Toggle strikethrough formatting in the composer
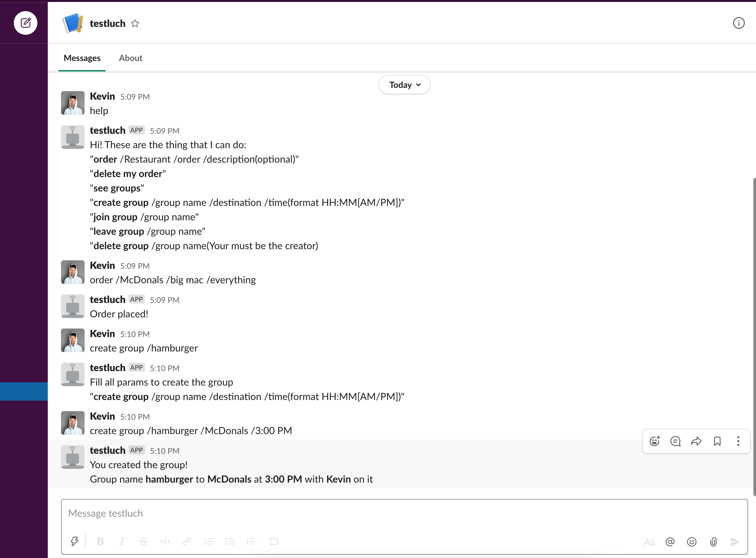Image resolution: width=756 pixels, height=558 pixels. click(x=144, y=541)
